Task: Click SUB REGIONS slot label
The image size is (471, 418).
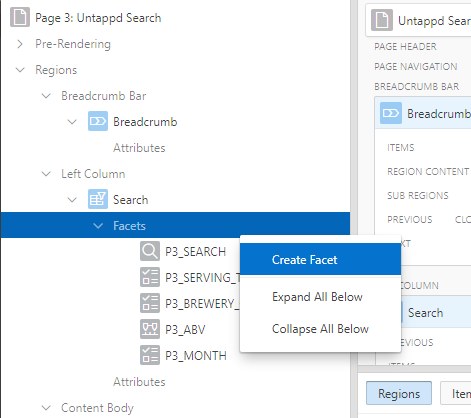Action: coord(418,196)
